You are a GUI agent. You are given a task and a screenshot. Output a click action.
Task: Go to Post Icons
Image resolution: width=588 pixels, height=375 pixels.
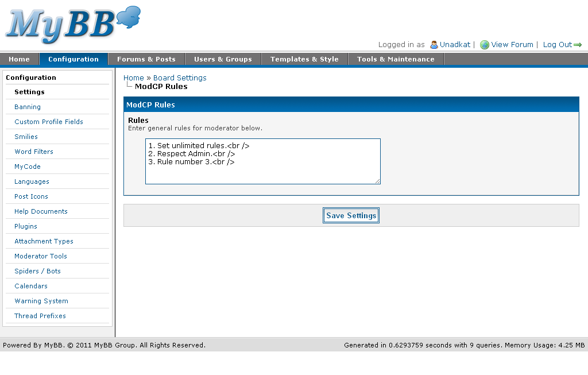[31, 196]
